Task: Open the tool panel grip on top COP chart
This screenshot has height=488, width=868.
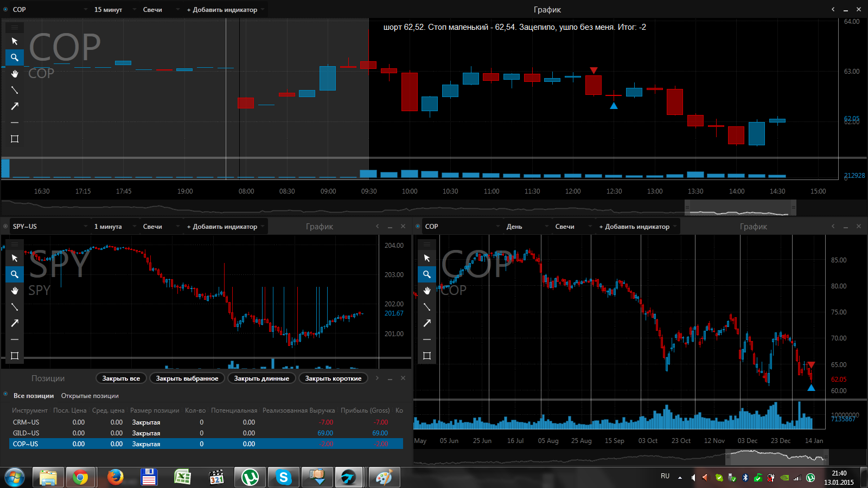Action: click(x=15, y=27)
